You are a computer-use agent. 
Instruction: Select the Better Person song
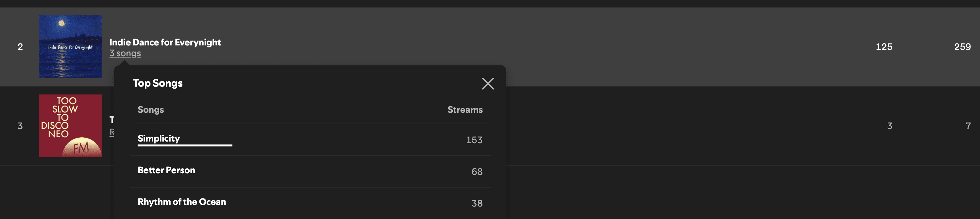point(166,170)
